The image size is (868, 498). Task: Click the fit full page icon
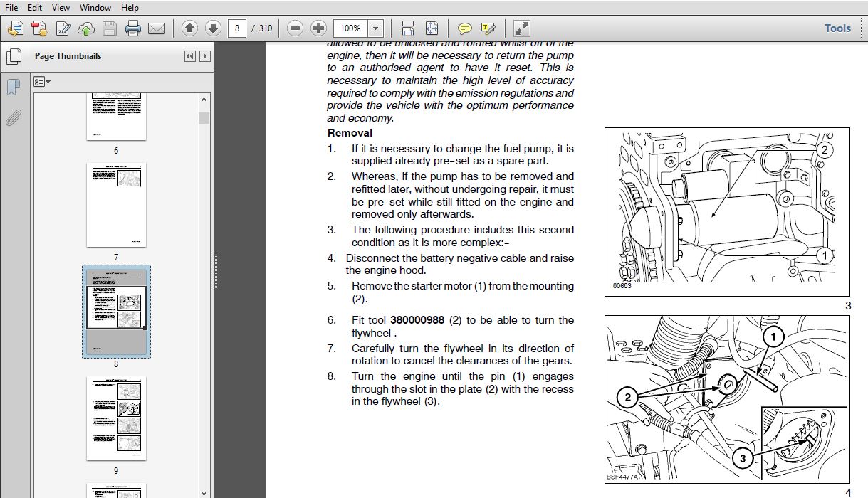[x=432, y=28]
